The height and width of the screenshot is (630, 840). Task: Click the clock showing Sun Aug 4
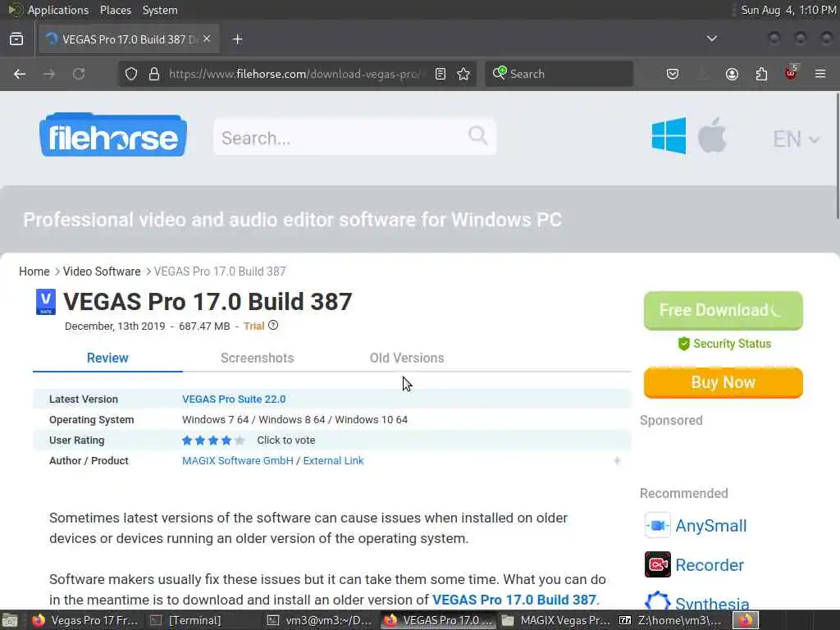pyautogui.click(x=788, y=10)
